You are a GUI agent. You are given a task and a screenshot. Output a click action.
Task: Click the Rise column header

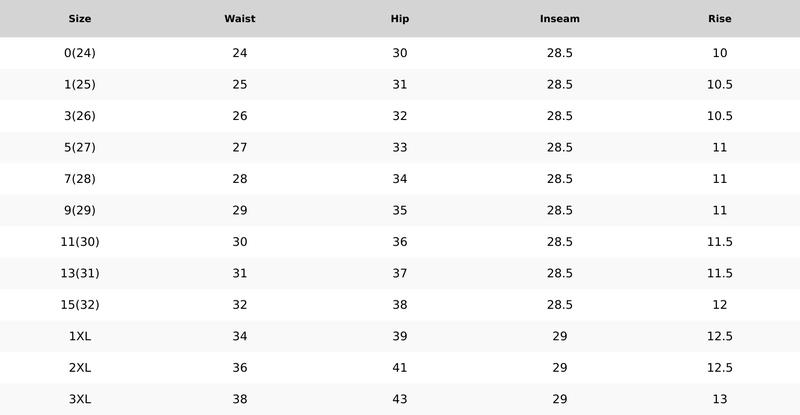coord(719,19)
